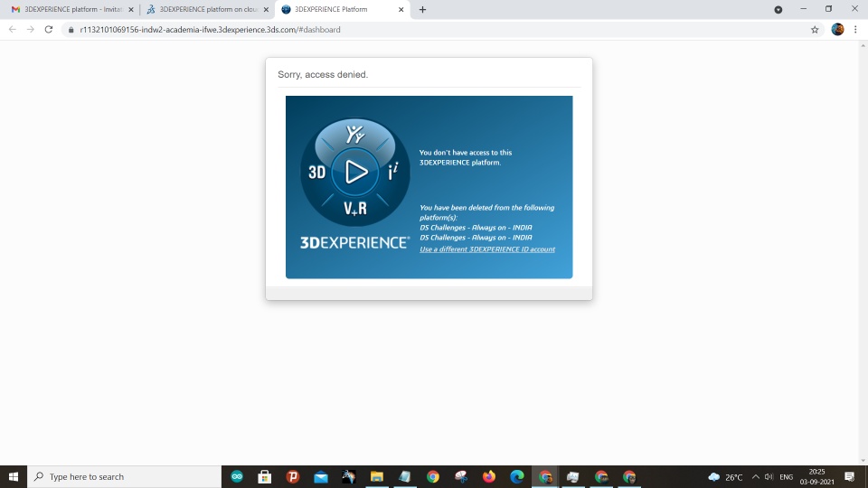Open the notepad app in the taskbar
This screenshot has height=488, width=868.
click(405, 476)
